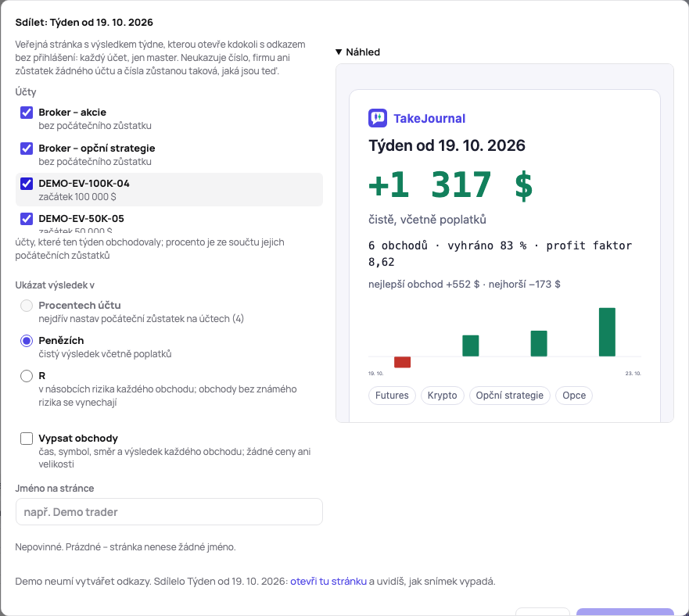Click the 'Jméno na stránce' field label

[x=55, y=488]
